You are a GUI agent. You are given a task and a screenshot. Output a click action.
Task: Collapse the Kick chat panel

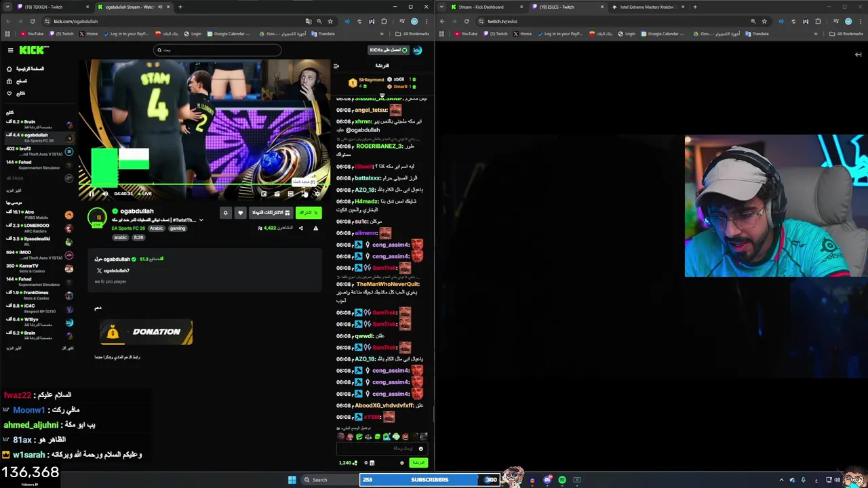point(336,66)
